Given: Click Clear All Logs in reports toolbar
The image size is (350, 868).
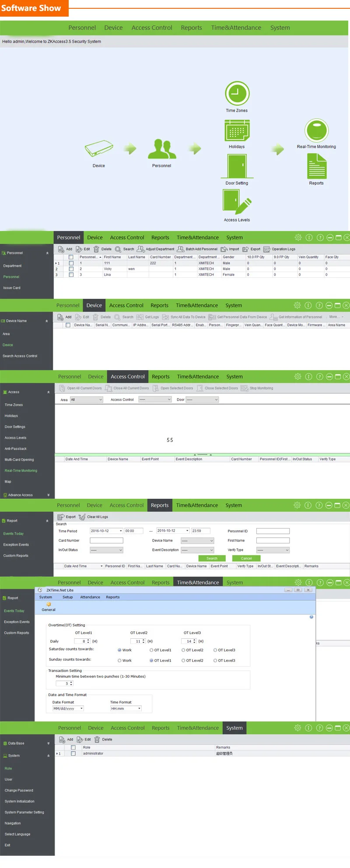Looking at the screenshot, I should (82, 517).
